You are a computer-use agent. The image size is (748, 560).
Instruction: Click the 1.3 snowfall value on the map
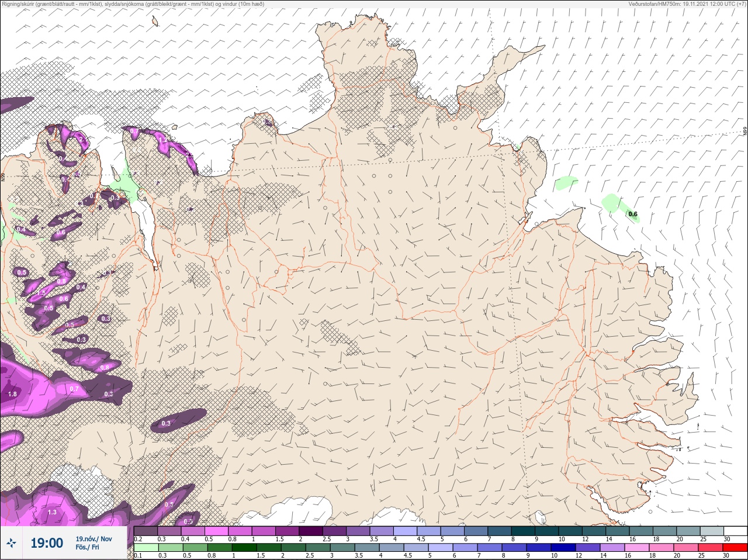pyautogui.click(x=52, y=513)
